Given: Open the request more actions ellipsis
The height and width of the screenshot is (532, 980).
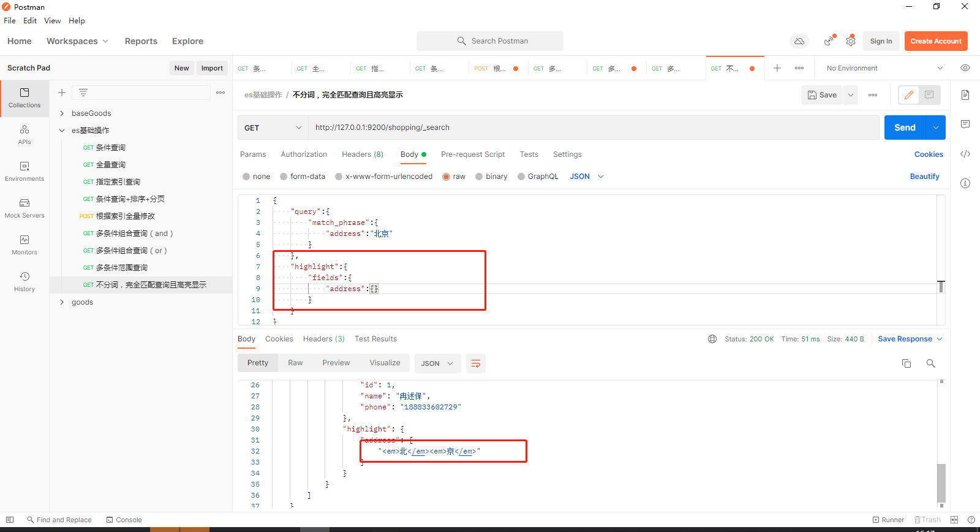Looking at the screenshot, I should (873, 95).
